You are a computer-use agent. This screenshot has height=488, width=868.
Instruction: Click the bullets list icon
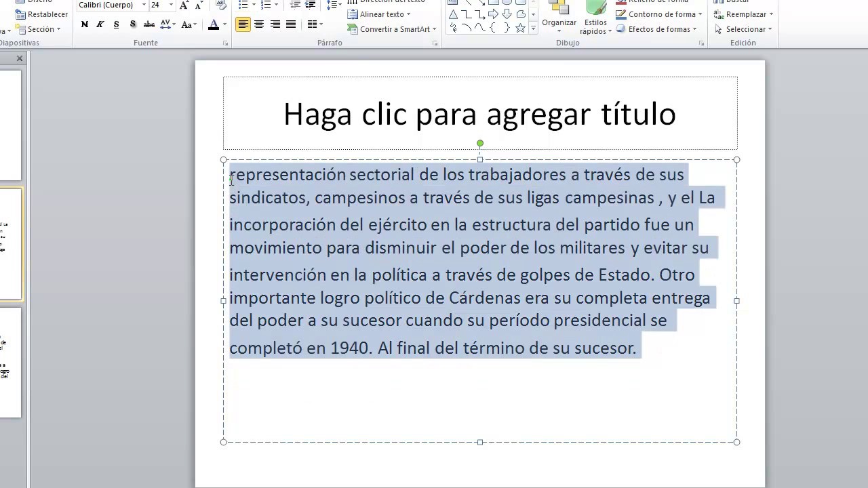(x=243, y=5)
